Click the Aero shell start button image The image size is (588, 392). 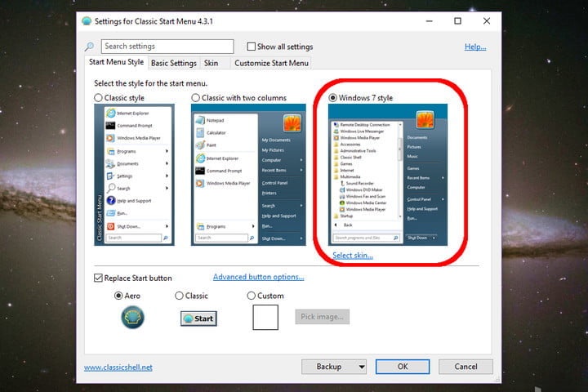click(x=132, y=318)
